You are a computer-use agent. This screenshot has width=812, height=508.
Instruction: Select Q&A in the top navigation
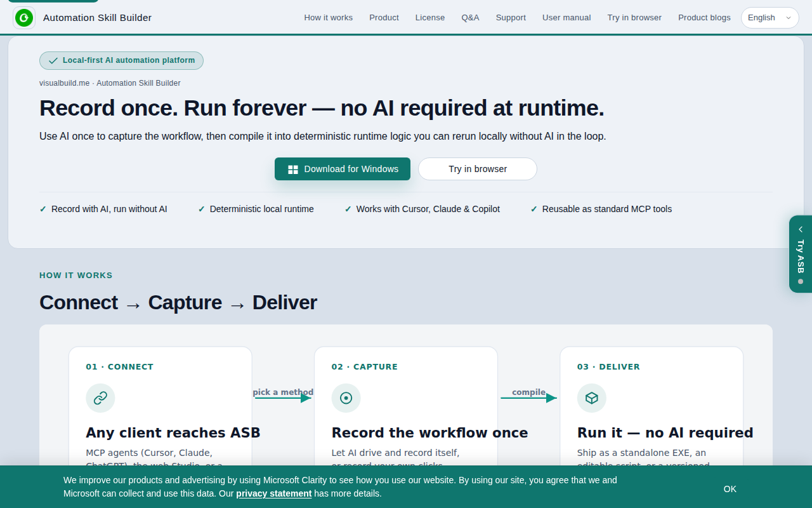click(471, 18)
